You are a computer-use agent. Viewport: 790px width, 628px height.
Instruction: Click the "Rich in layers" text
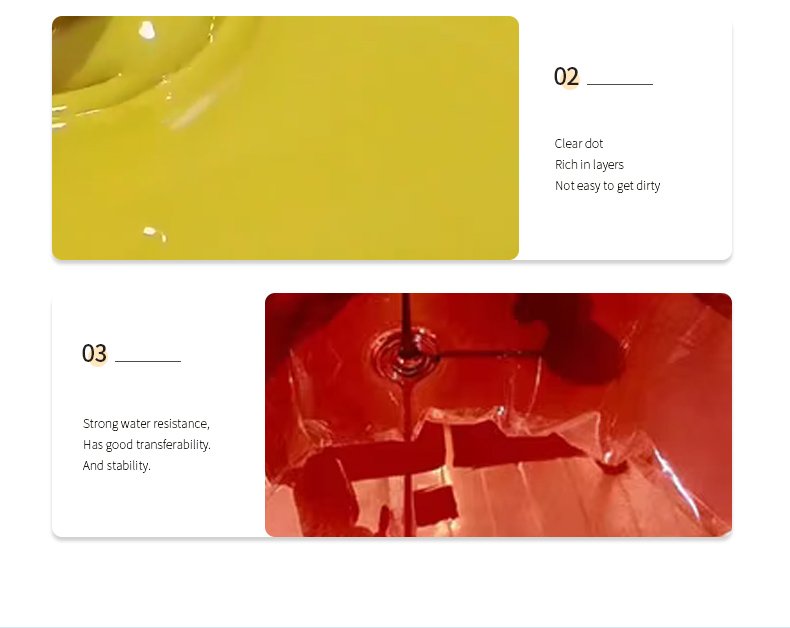click(x=589, y=165)
